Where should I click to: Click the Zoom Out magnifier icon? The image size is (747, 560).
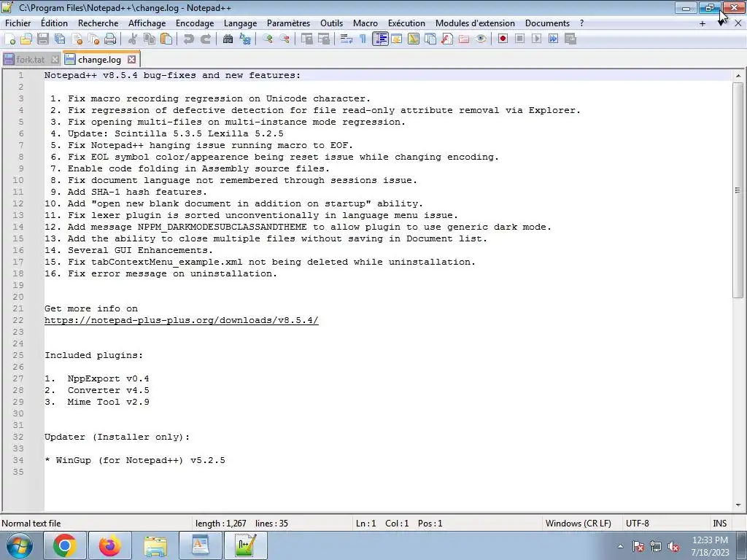285,39
